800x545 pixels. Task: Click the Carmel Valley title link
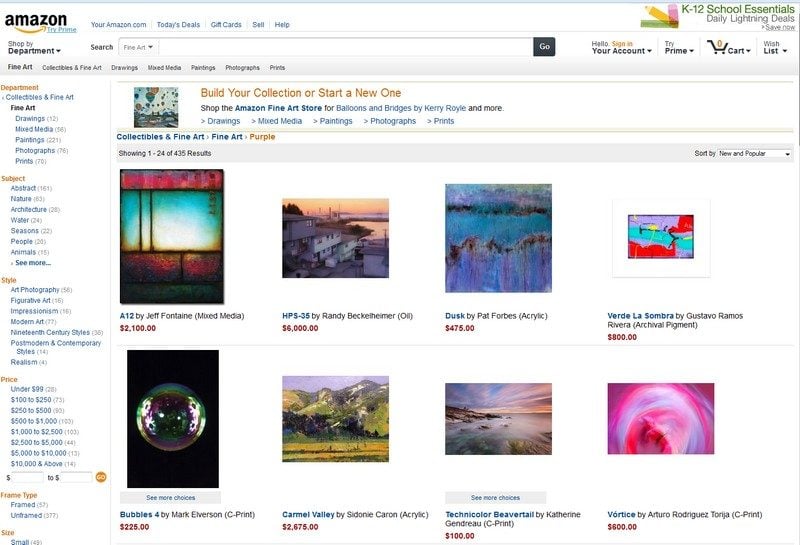308,514
